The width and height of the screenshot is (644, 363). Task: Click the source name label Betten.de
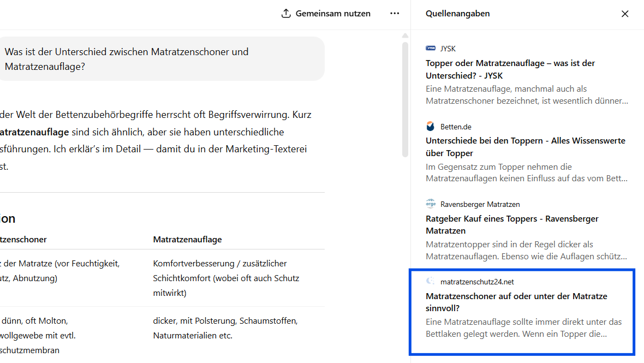click(x=455, y=126)
